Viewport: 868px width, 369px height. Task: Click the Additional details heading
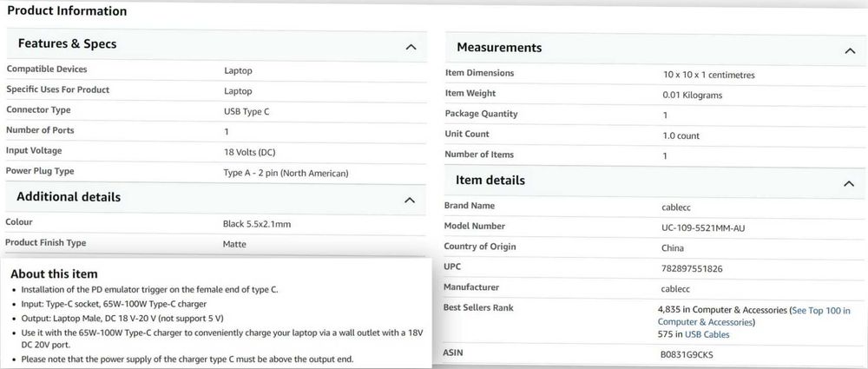(69, 197)
